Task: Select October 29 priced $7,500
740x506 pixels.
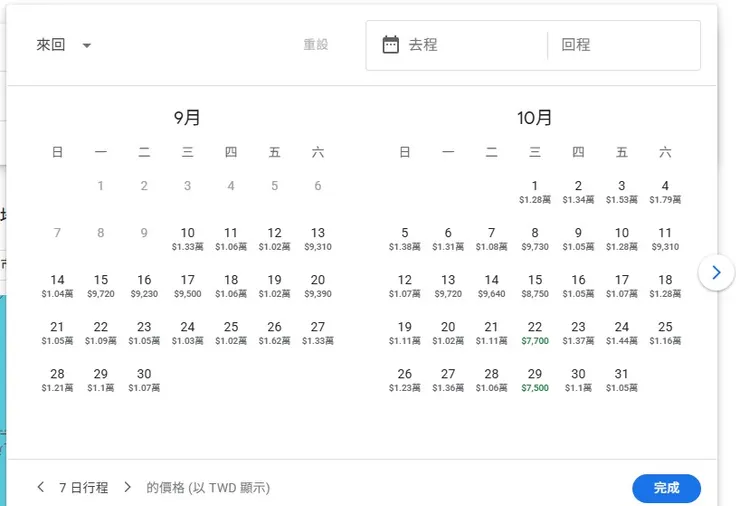Action: pos(535,379)
